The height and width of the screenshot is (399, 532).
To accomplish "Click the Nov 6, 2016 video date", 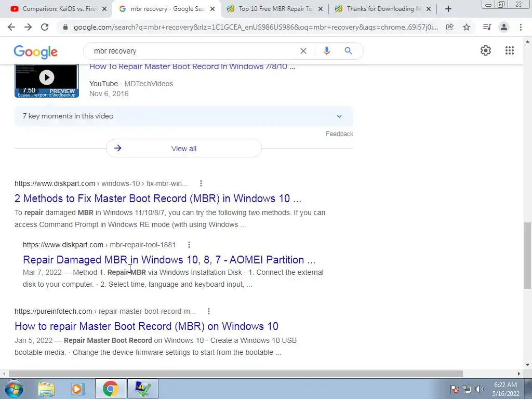I will tap(109, 94).
